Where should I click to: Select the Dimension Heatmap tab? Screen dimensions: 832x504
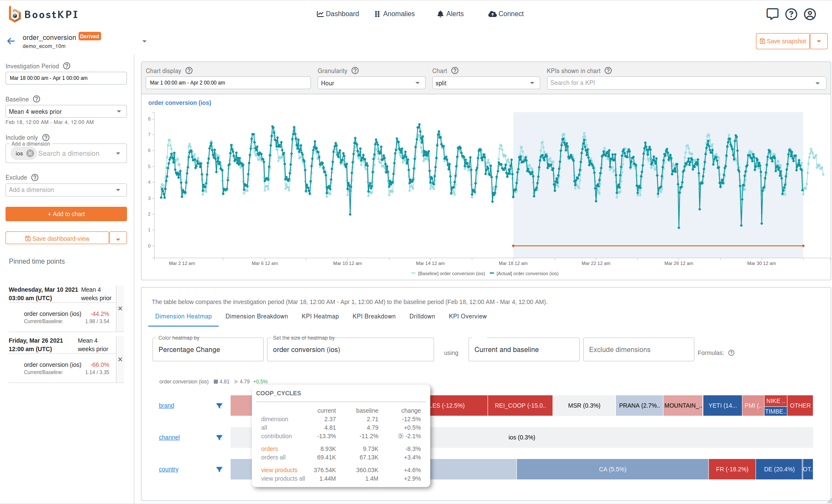[x=183, y=316]
